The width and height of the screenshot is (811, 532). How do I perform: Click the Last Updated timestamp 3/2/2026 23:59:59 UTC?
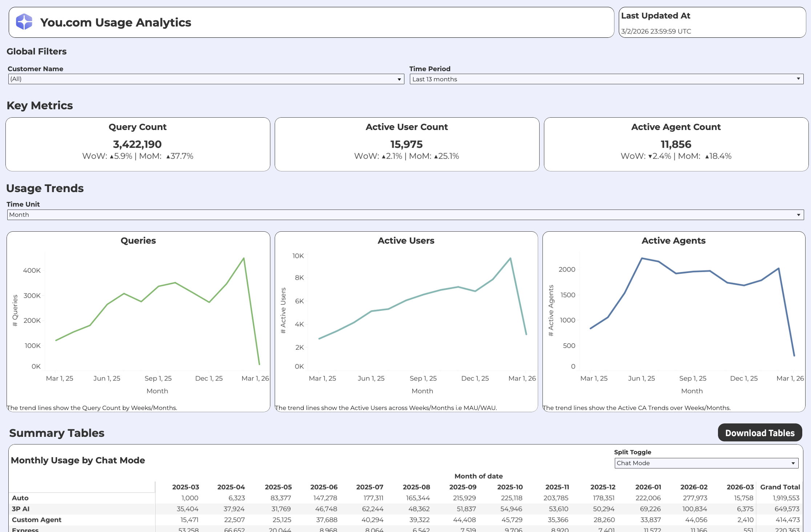(656, 31)
